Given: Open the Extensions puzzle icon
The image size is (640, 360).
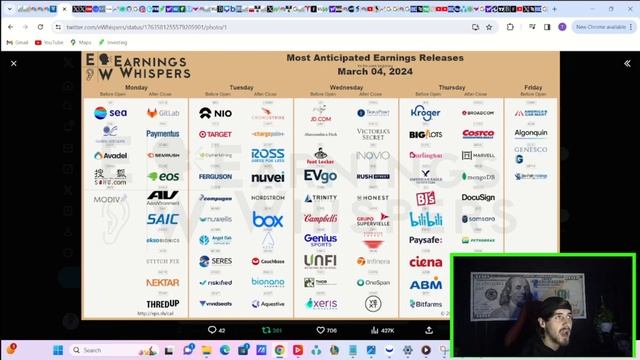Looking at the screenshot, I should (x=510, y=27).
